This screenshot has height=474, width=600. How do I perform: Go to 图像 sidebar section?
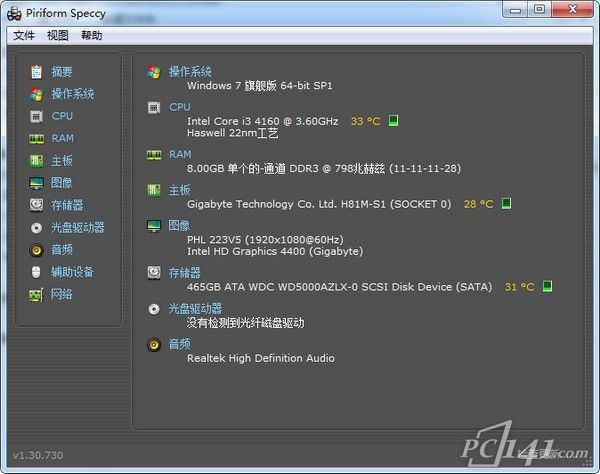click(62, 183)
